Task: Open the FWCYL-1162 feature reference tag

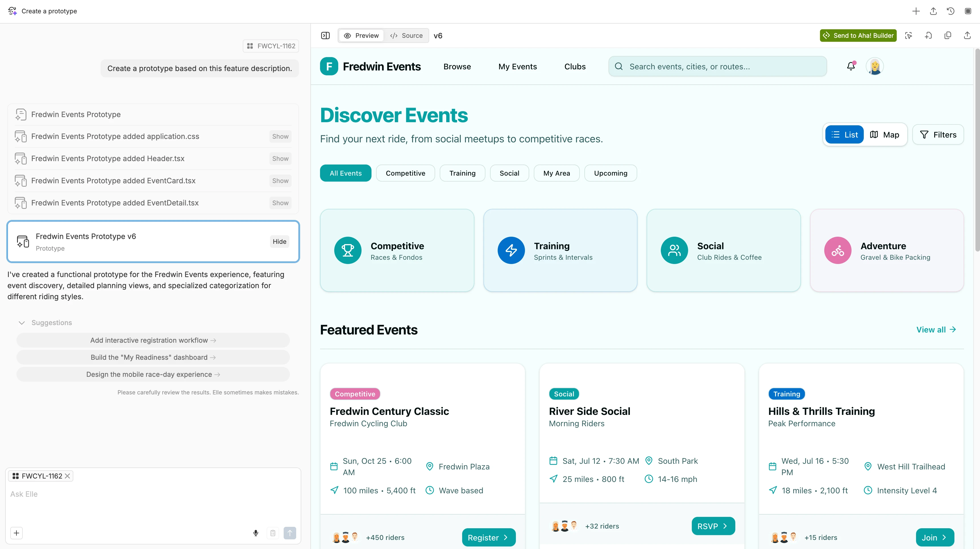Action: click(x=271, y=46)
